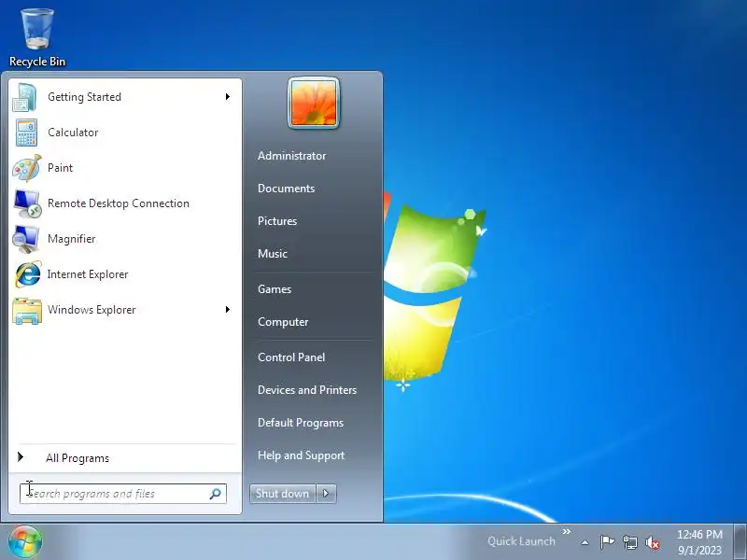Expand Windows Explorer jump list arrow
Viewport: 747px width, 560px height.
pos(228,310)
